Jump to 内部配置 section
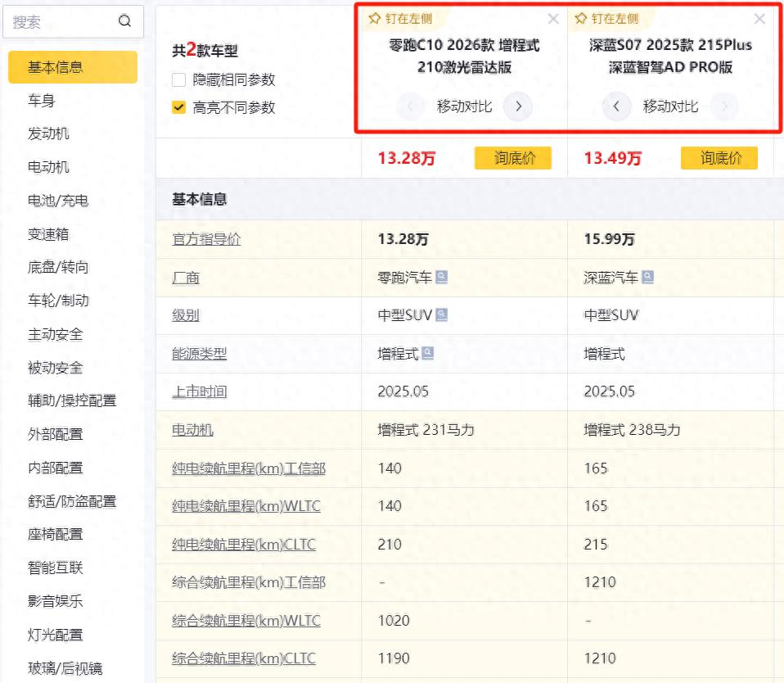This screenshot has height=683, width=784. (56, 468)
